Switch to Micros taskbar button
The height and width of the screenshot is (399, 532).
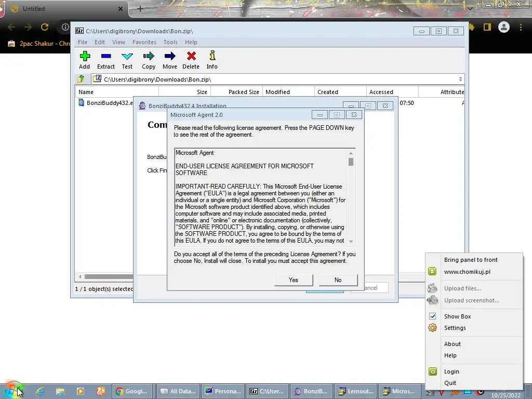(x=401, y=391)
